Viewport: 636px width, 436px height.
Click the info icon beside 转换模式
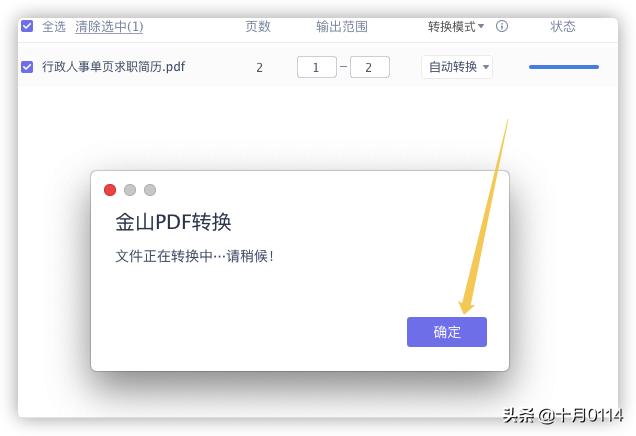click(x=502, y=26)
